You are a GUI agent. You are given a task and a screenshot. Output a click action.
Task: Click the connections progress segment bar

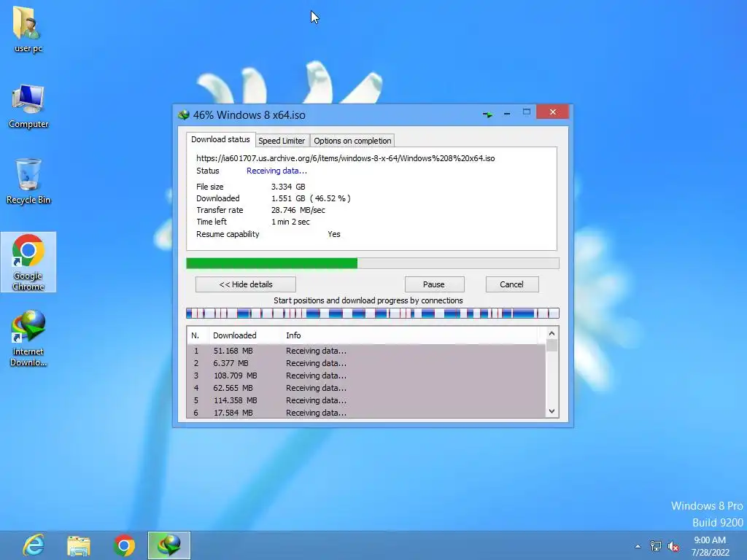[x=373, y=313]
